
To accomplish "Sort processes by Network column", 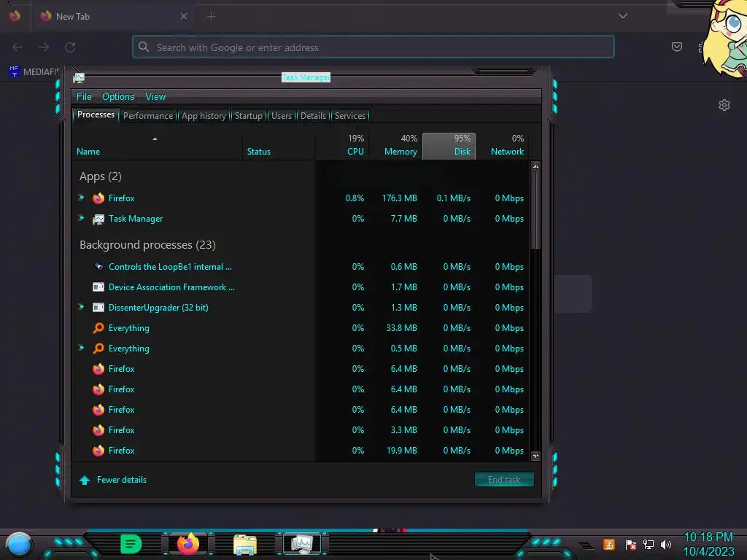I will (x=502, y=146).
